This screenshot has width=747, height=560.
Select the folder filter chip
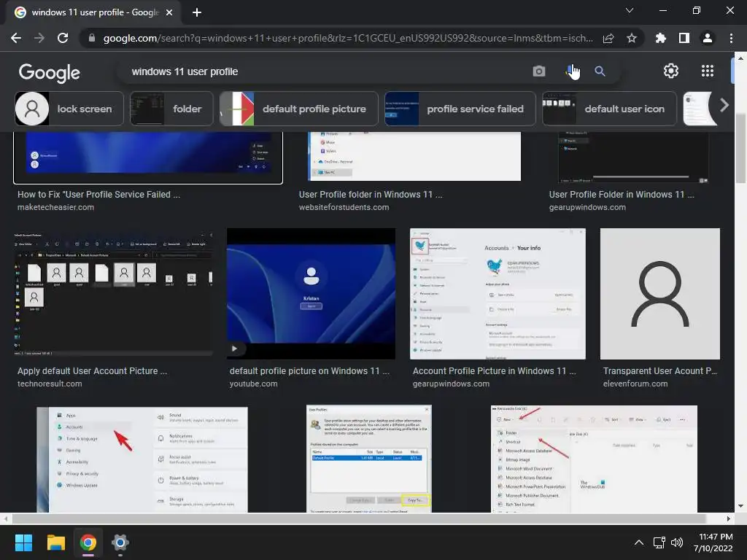(x=171, y=109)
